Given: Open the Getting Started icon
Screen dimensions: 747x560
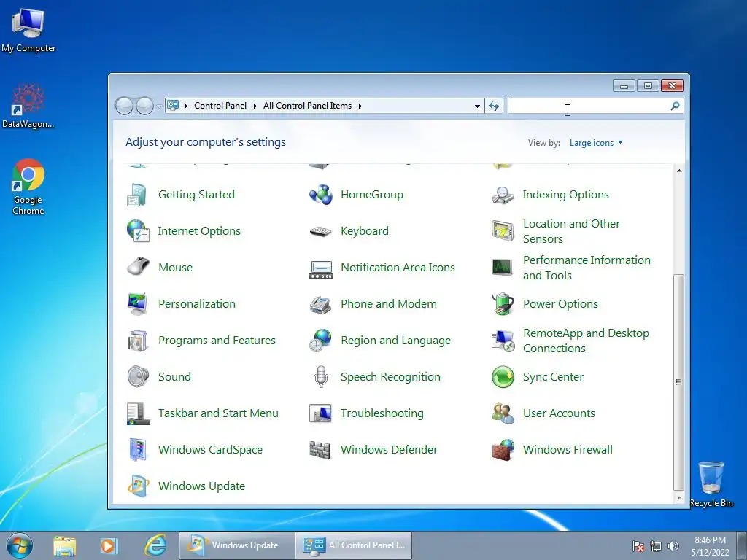Looking at the screenshot, I should point(137,195).
